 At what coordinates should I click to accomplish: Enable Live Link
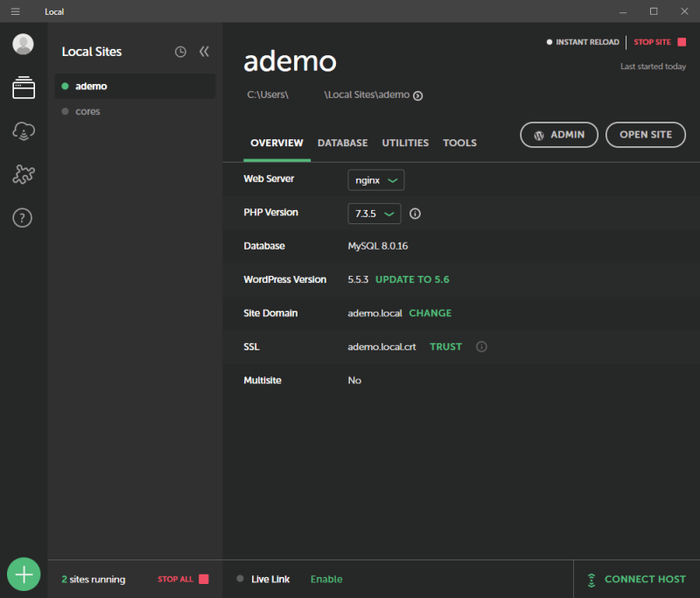tap(326, 580)
